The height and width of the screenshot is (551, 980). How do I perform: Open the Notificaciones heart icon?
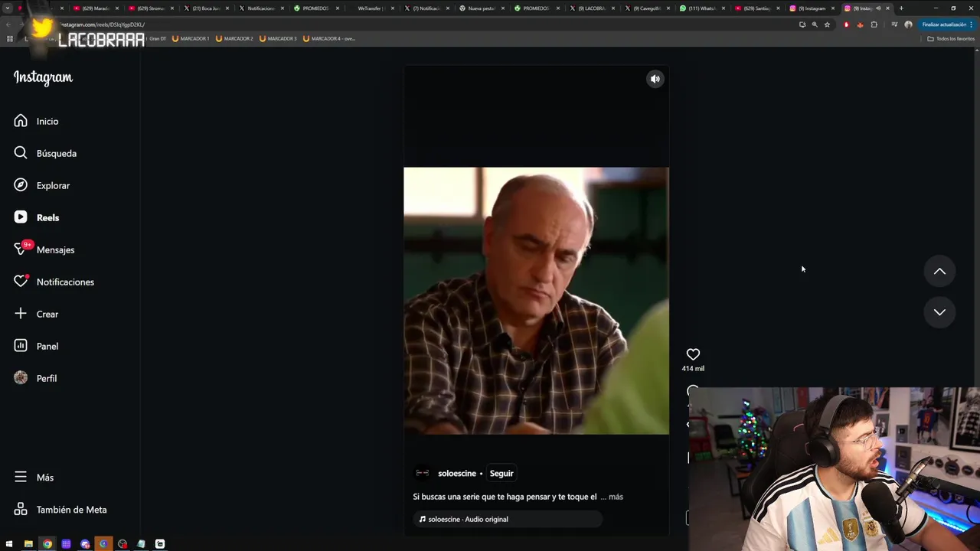(21, 282)
